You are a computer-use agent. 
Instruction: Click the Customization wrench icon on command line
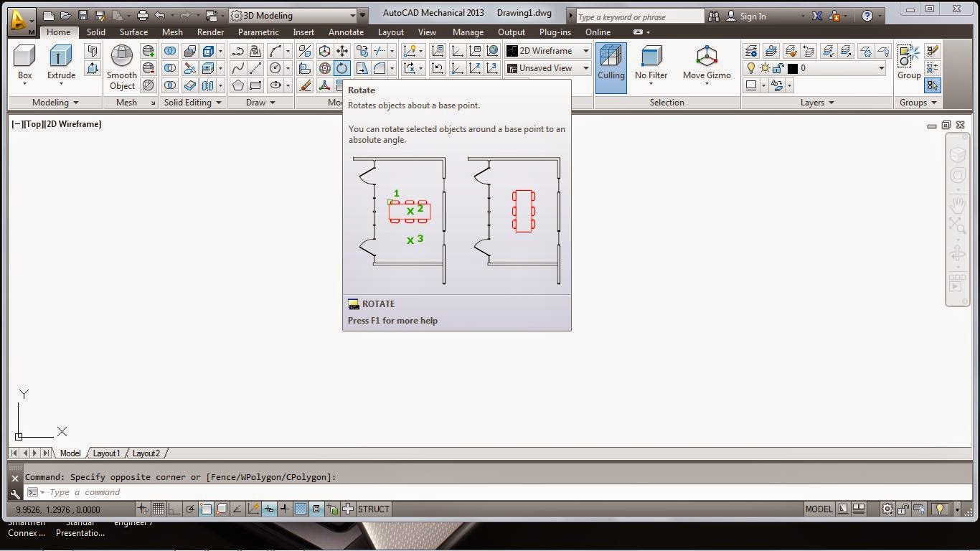[15, 494]
